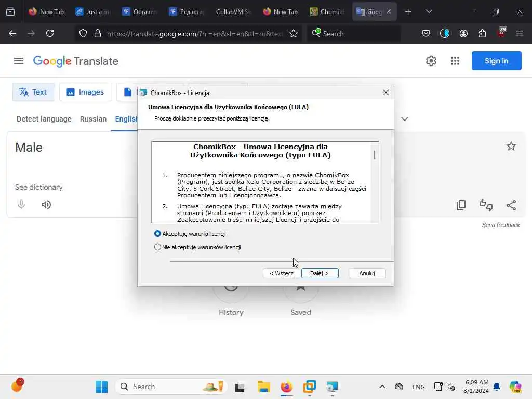Viewport: 532px width, 399px height.
Task: Click the 'Dalej >' button
Action: [320, 273]
